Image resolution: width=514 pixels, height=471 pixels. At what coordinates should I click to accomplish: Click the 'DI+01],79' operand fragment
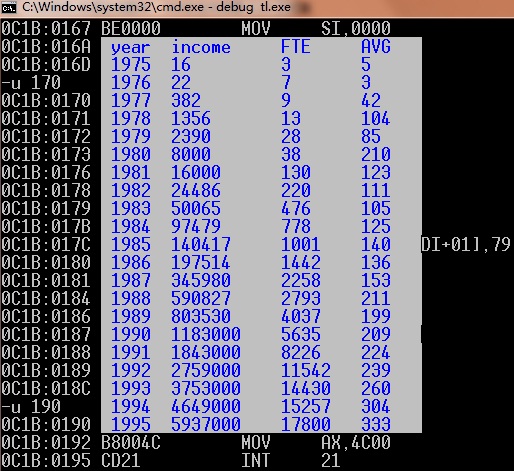click(466, 244)
